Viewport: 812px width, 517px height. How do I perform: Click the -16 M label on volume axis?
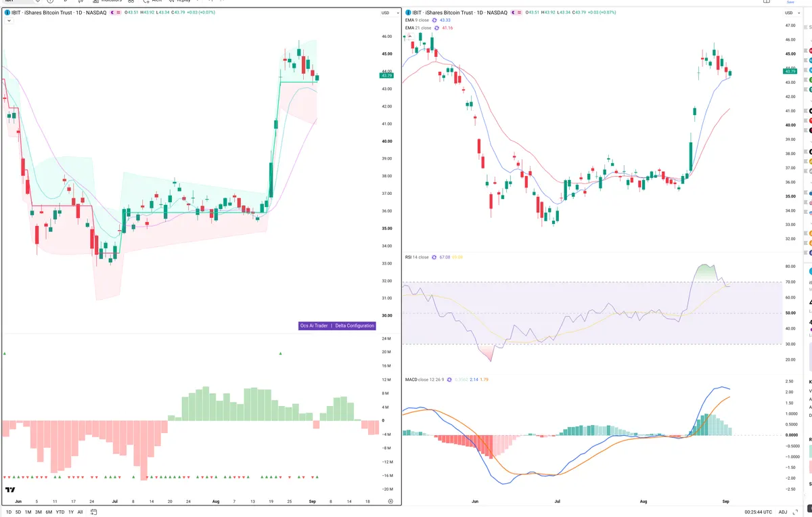(x=386, y=476)
